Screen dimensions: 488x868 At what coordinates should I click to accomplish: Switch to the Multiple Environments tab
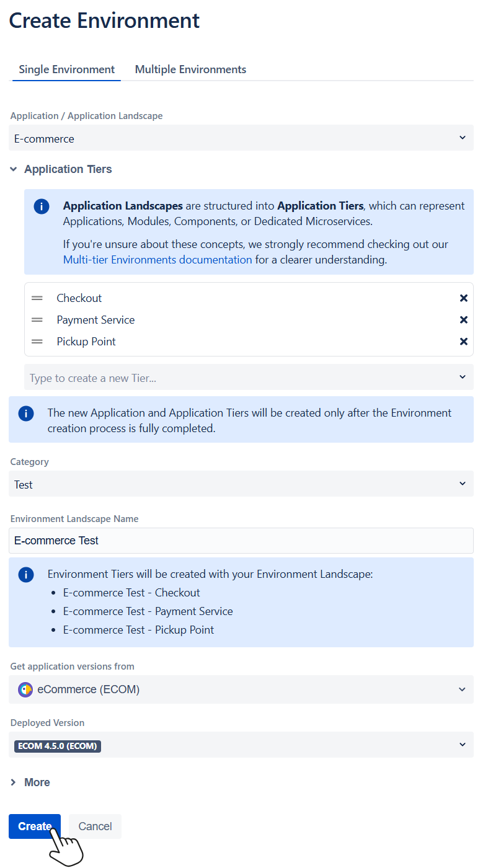pos(190,69)
